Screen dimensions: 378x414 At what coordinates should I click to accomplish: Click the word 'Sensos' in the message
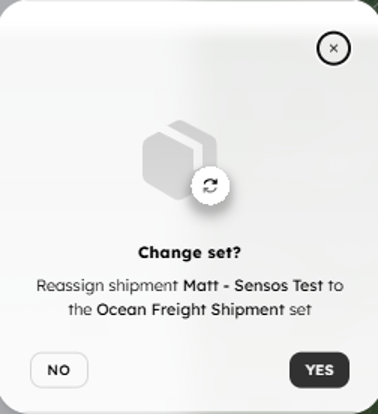pyautogui.click(x=261, y=286)
